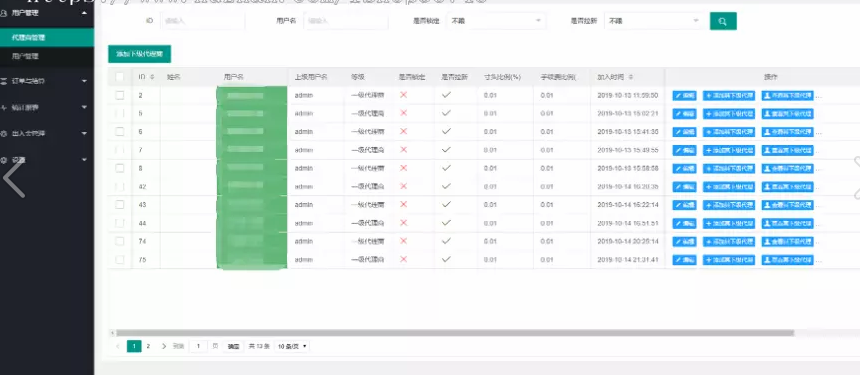Add sub-agent (plus button) for row ID 2
The height and width of the screenshot is (375, 860).
tap(729, 95)
